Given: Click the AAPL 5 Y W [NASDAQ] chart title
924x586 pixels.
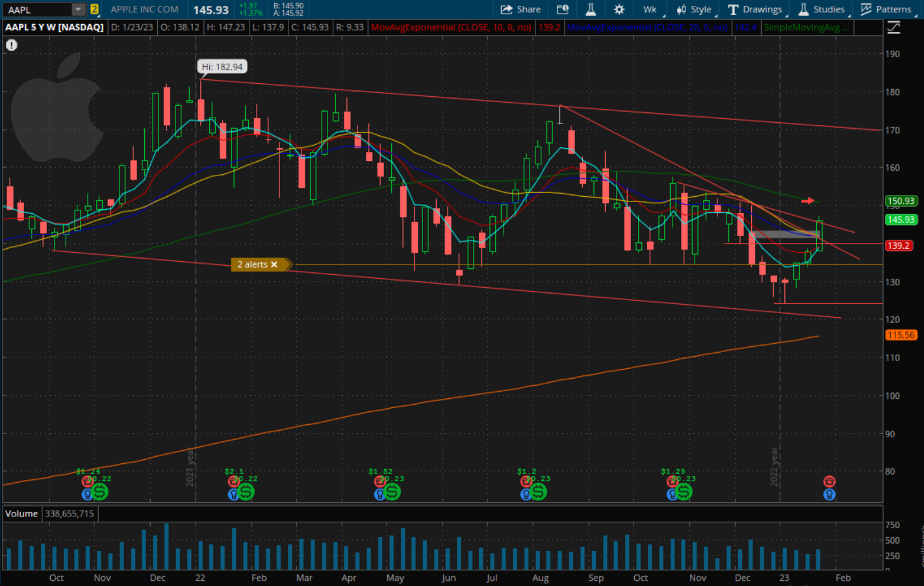Looking at the screenshot, I should tap(55, 27).
